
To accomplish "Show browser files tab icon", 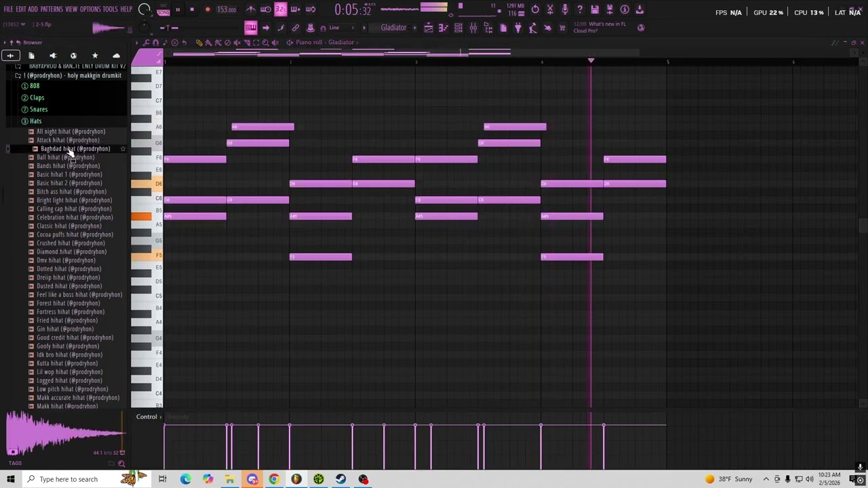I will [31, 56].
